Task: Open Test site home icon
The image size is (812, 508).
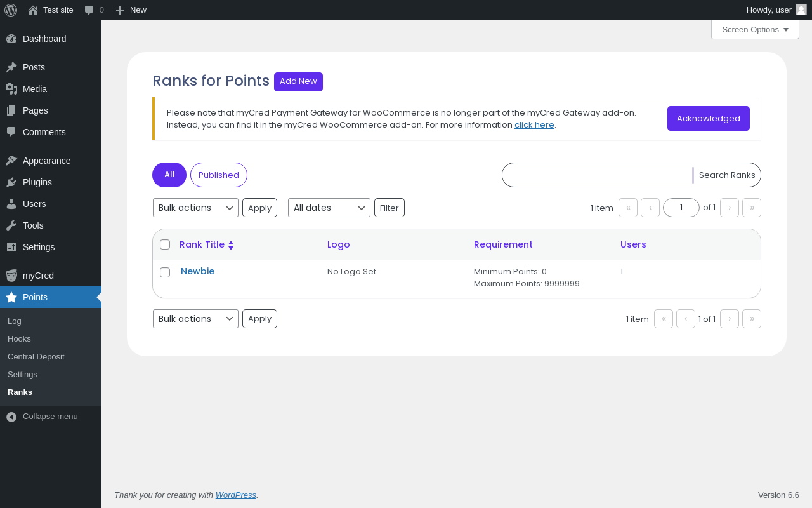Action: (33, 10)
